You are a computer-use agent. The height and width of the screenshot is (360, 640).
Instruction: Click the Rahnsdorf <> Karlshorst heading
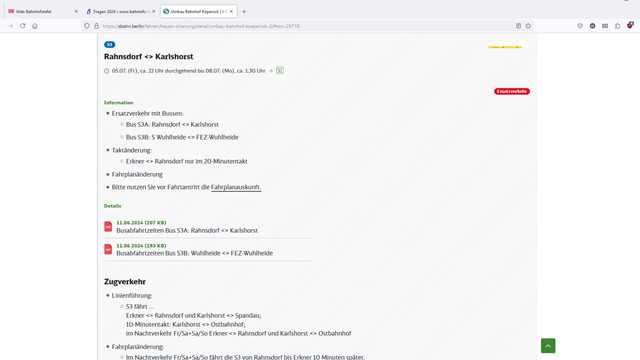pos(149,57)
